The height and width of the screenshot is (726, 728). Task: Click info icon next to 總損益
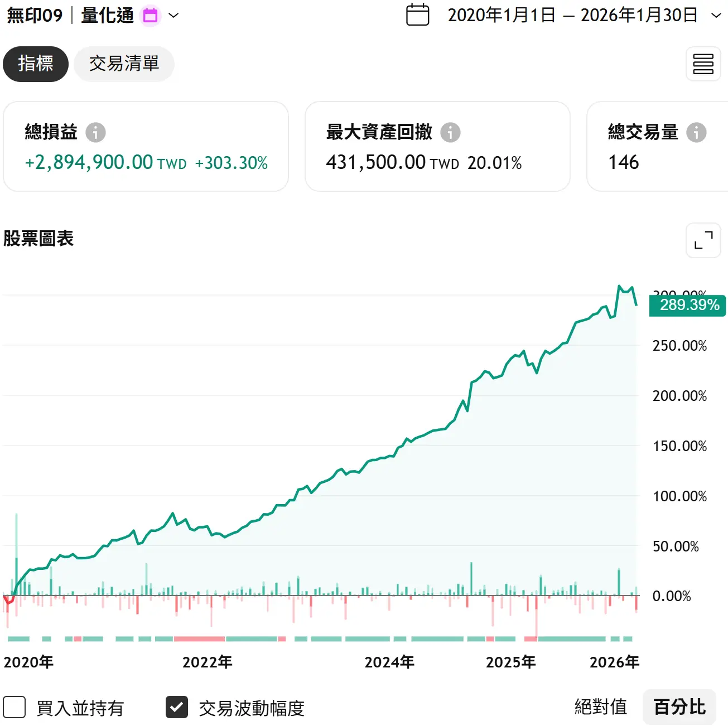pos(95,133)
